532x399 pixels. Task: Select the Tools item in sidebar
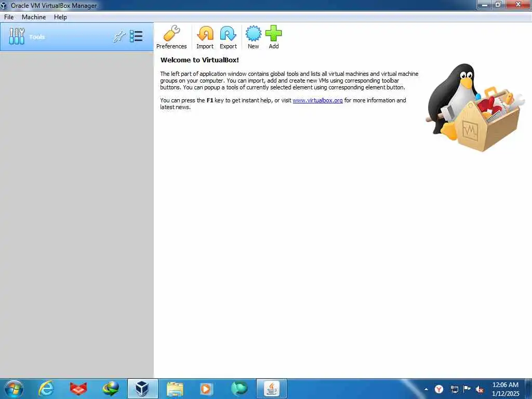77,37
